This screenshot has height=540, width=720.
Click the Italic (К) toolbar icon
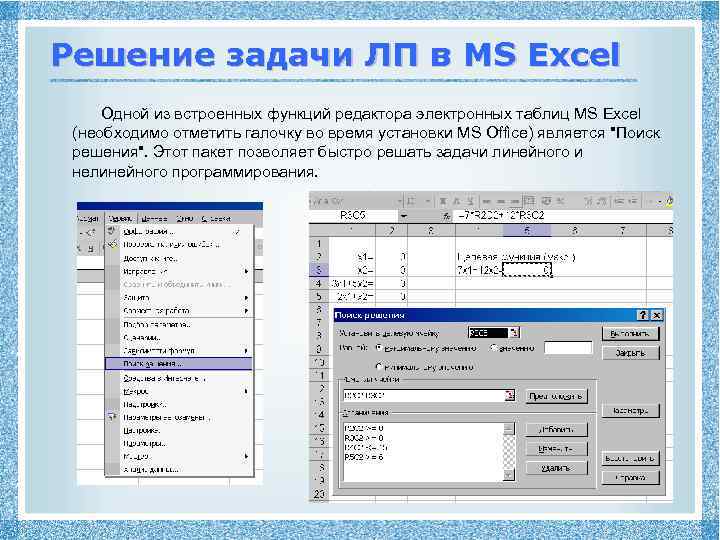pyautogui.click(x=457, y=201)
